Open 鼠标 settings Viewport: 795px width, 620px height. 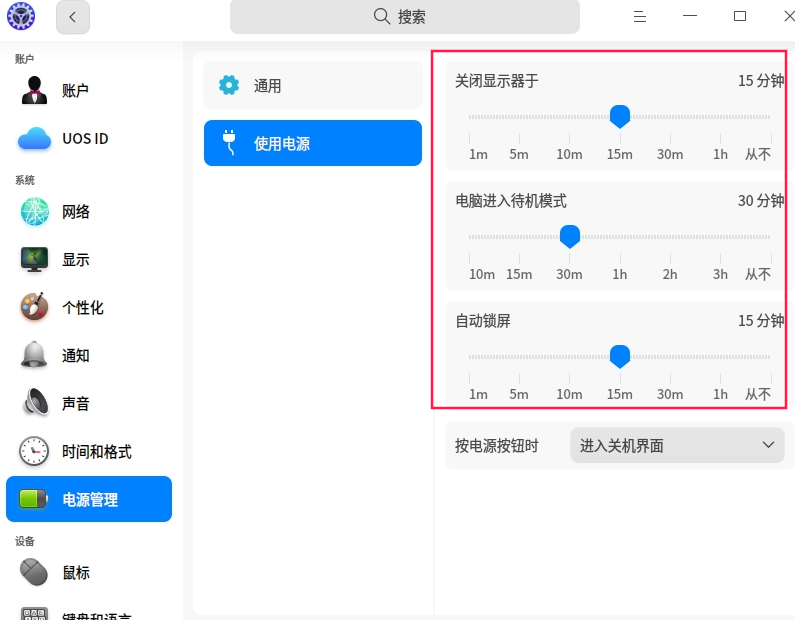click(x=89, y=572)
